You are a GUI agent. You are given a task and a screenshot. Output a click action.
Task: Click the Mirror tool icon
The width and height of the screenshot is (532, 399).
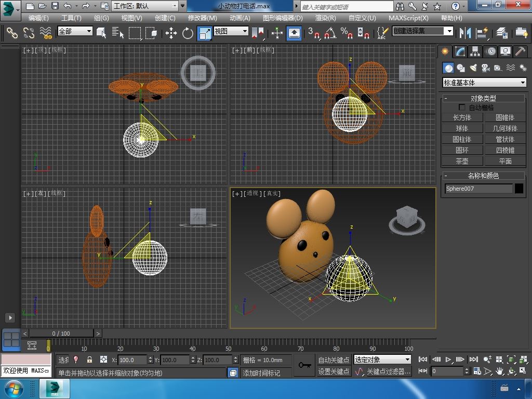pos(465,33)
